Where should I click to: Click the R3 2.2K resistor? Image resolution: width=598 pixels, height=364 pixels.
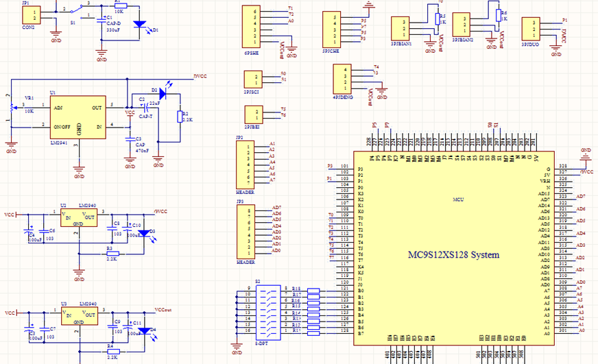pyautogui.click(x=113, y=254)
